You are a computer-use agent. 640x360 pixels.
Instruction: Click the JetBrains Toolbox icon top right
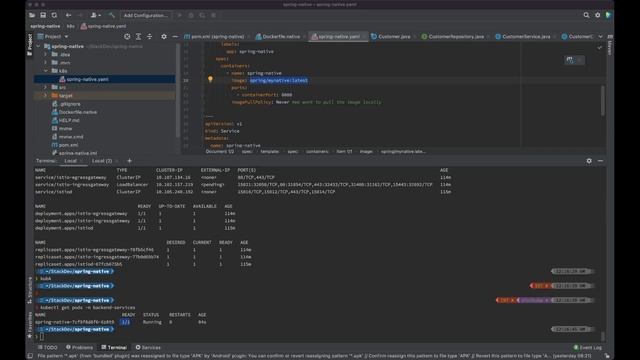pyautogui.click(x=608, y=15)
